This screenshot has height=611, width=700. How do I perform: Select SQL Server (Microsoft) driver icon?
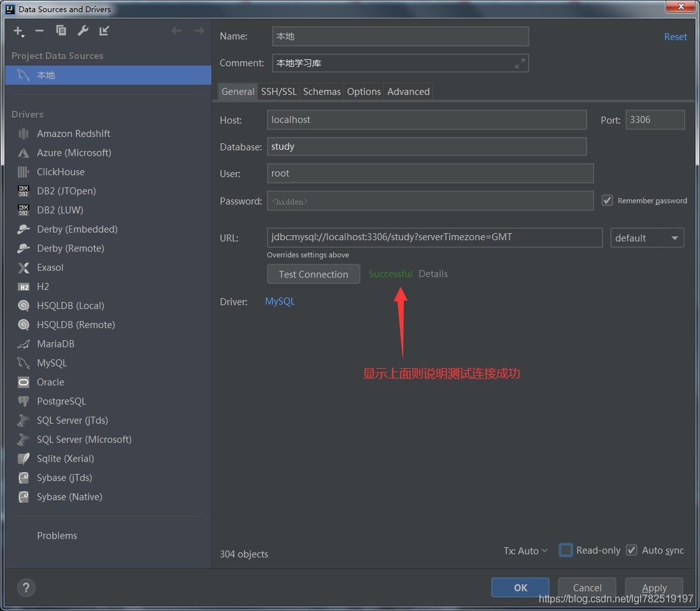coord(23,440)
